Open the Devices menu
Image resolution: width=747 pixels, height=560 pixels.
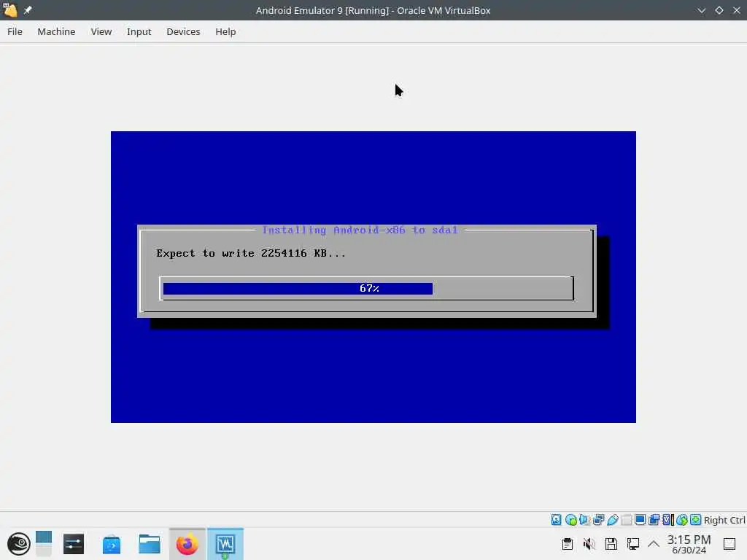[183, 31]
